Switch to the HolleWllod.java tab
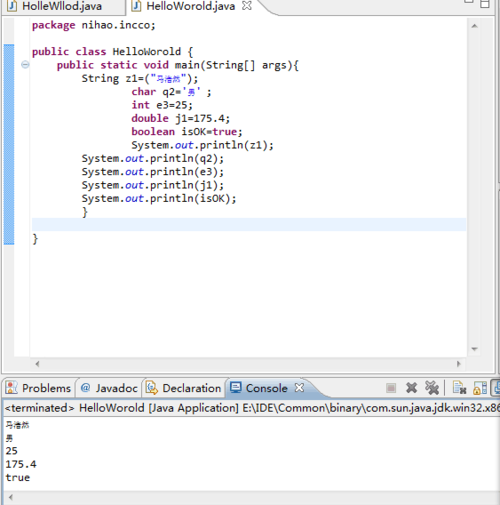500x505 pixels. [x=62, y=6]
